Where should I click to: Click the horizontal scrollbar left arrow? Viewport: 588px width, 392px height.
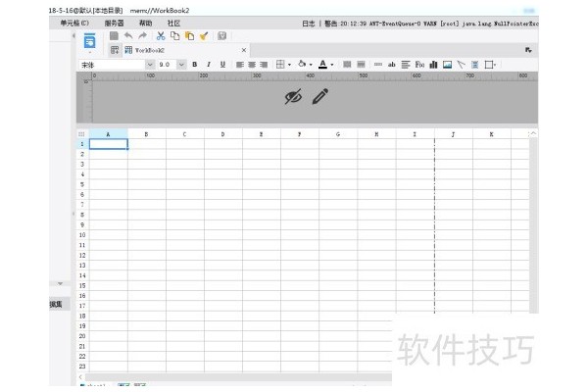click(80, 376)
